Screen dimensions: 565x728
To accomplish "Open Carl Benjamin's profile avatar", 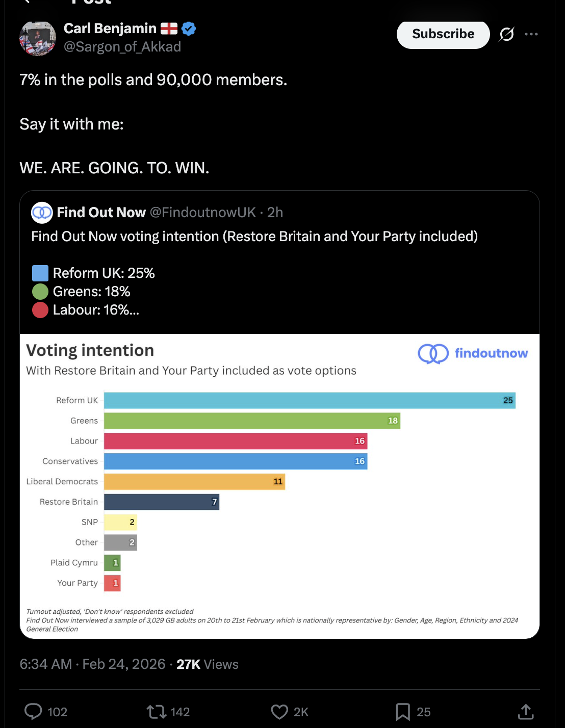I will pos(38,38).
